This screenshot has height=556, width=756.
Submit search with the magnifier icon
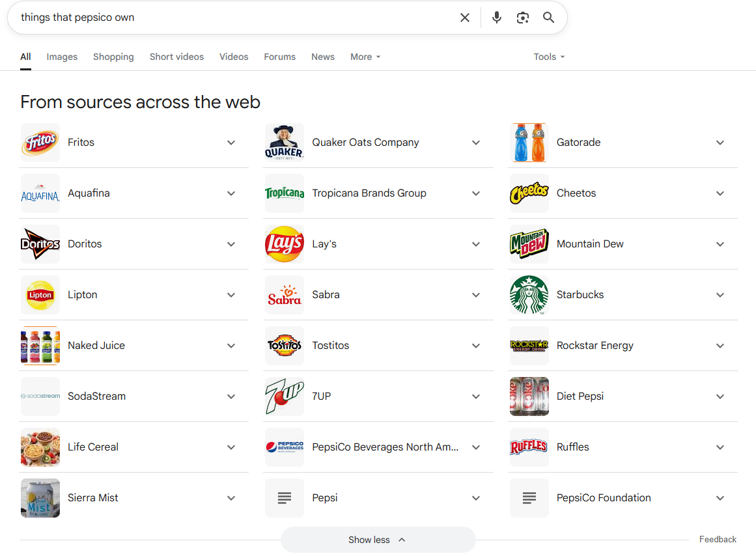[x=548, y=18]
